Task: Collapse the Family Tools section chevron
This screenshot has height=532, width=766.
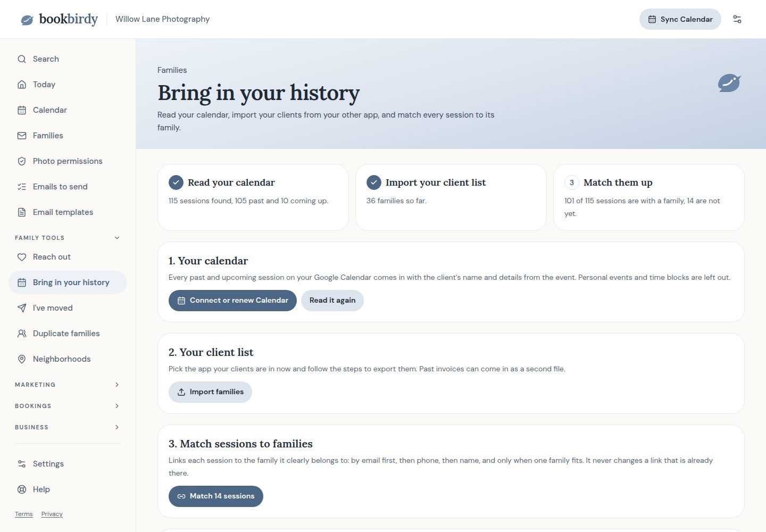Action: 117,238
